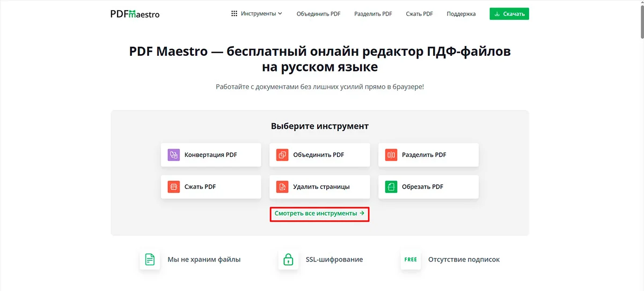The width and height of the screenshot is (644, 291).
Task: Click the Compress PDF icon
Action: coord(173,187)
